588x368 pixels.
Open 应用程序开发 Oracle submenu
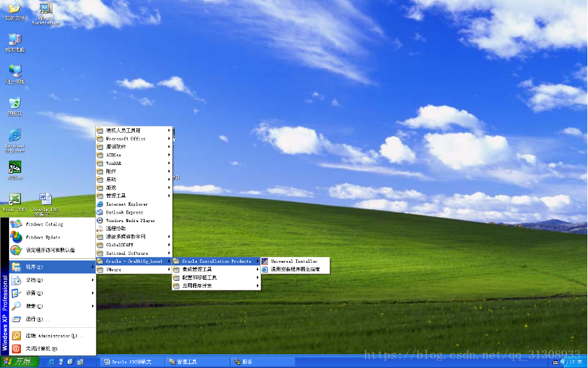tap(216, 286)
